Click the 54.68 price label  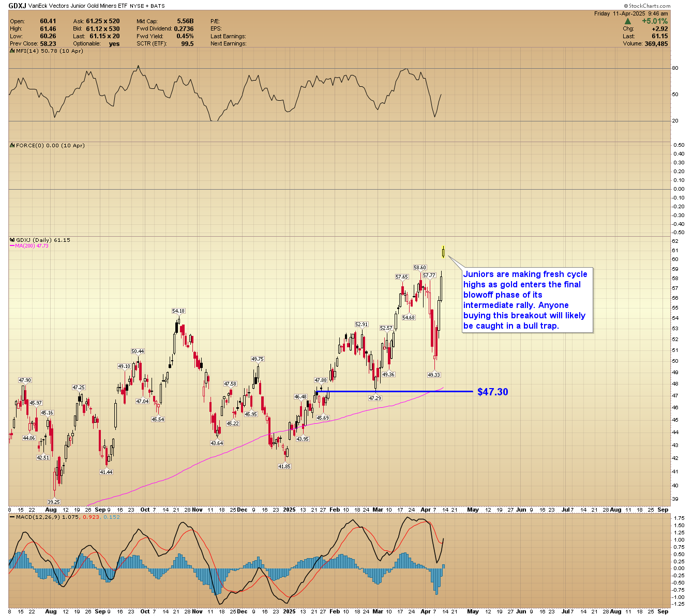coord(409,318)
